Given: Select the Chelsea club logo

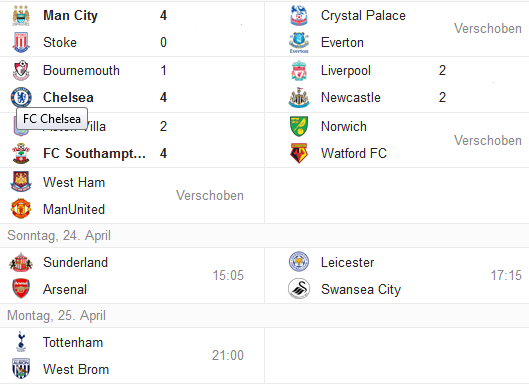Looking at the screenshot, I should tap(21, 98).
